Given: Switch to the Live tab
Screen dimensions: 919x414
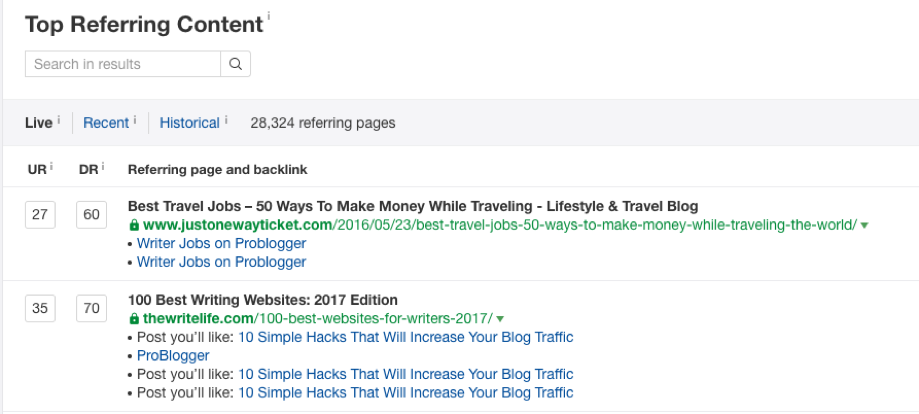Looking at the screenshot, I should point(39,123).
